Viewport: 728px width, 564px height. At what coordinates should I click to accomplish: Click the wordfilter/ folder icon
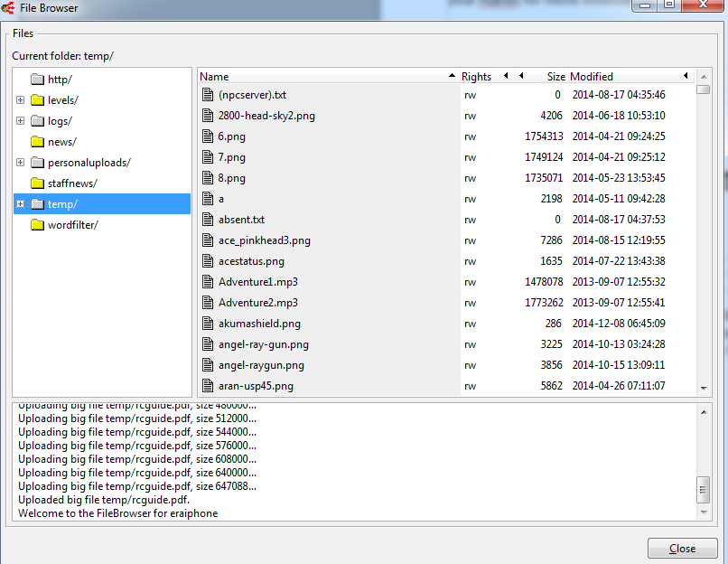point(37,225)
